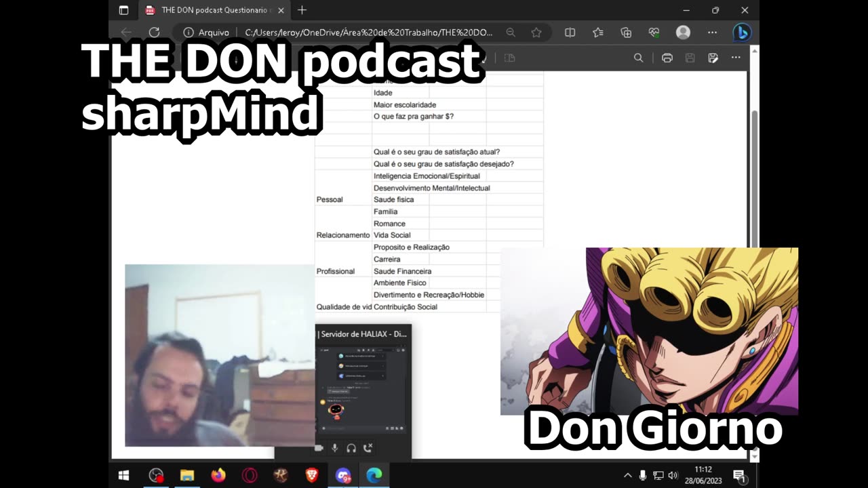
Task: Click the webcam video thumbnail
Action: point(220,355)
